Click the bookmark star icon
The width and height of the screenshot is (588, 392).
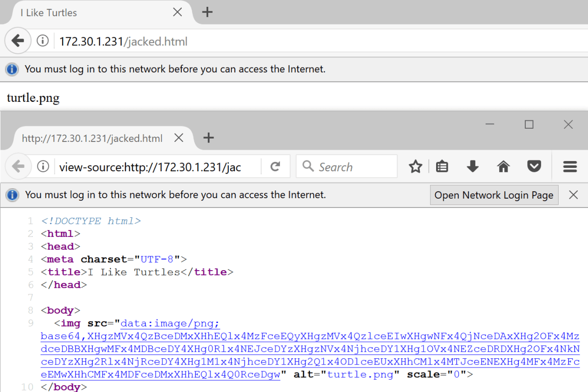416,167
